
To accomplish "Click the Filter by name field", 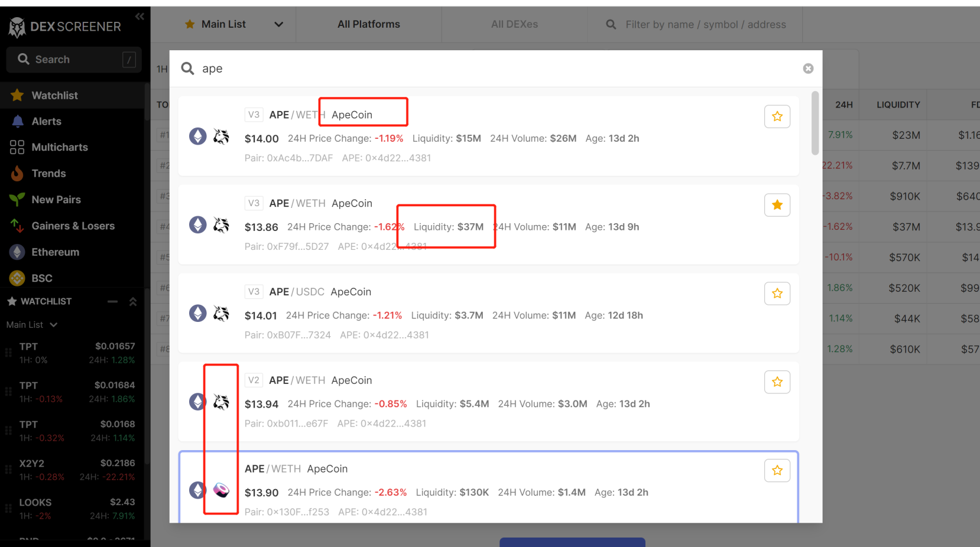I will pos(695,24).
